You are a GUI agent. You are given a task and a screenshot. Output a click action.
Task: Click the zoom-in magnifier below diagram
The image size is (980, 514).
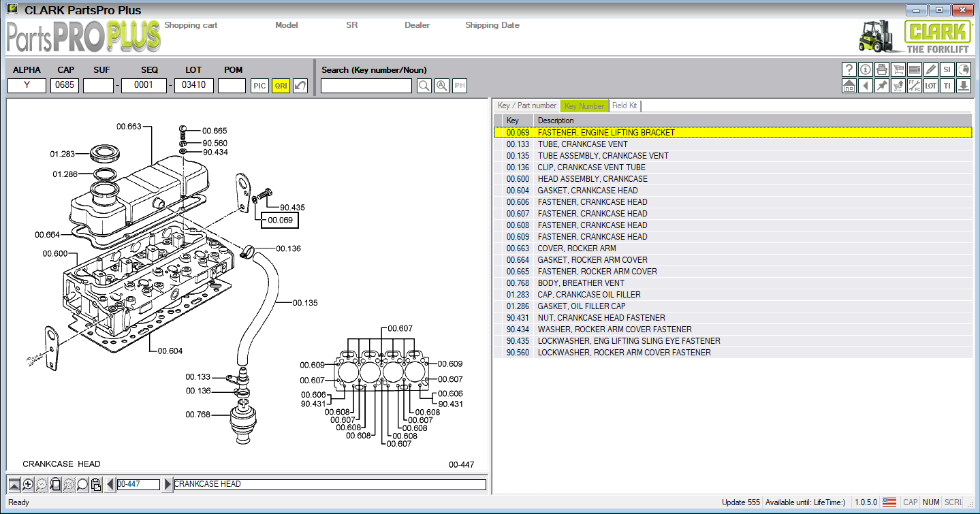pos(28,485)
